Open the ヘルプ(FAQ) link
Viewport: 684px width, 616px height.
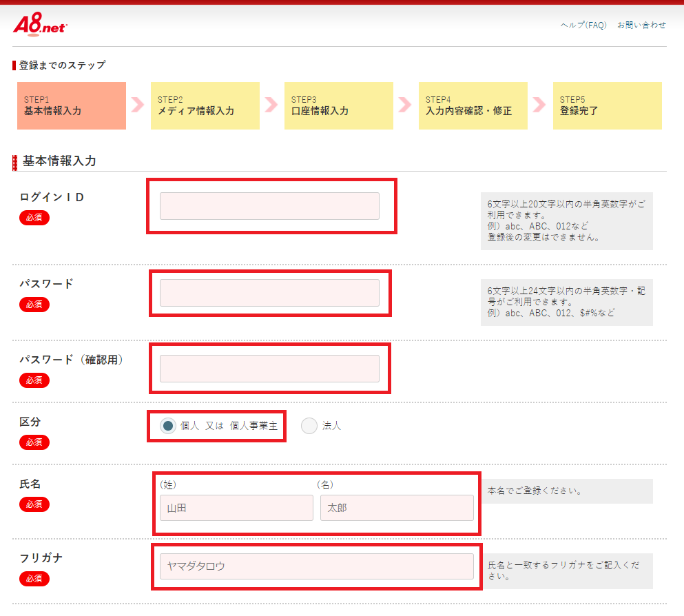point(583,25)
